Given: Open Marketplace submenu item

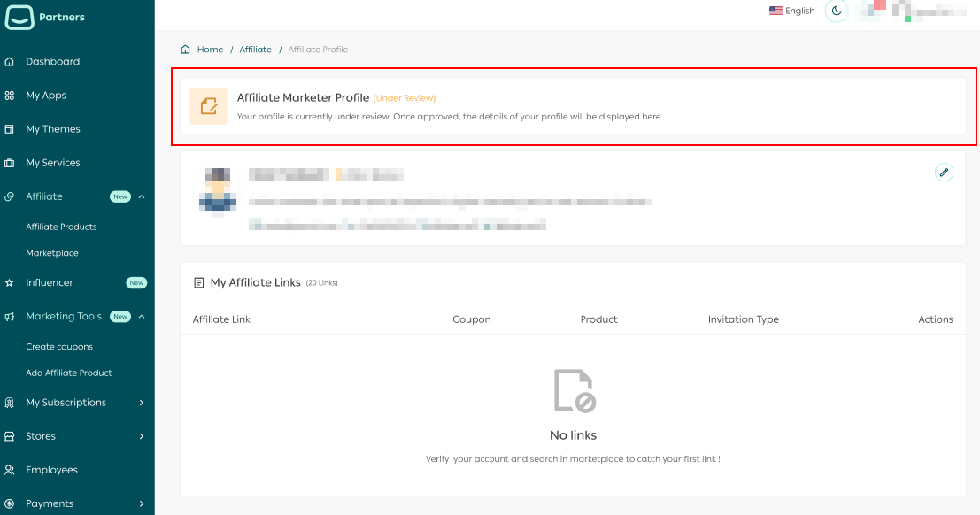Looking at the screenshot, I should 52,253.
